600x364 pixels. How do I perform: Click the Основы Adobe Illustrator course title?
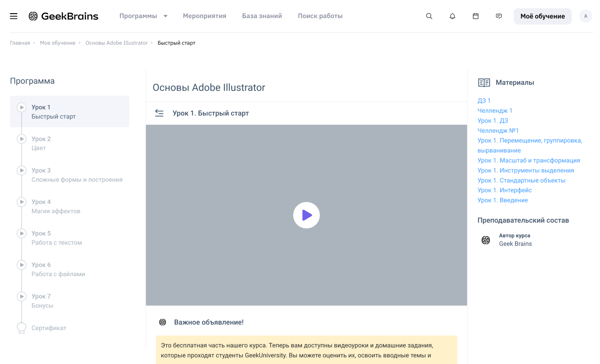[209, 87]
